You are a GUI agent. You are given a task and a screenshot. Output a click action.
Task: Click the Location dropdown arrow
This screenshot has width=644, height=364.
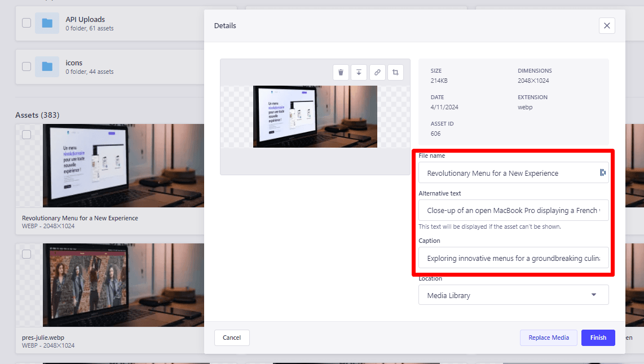click(593, 295)
